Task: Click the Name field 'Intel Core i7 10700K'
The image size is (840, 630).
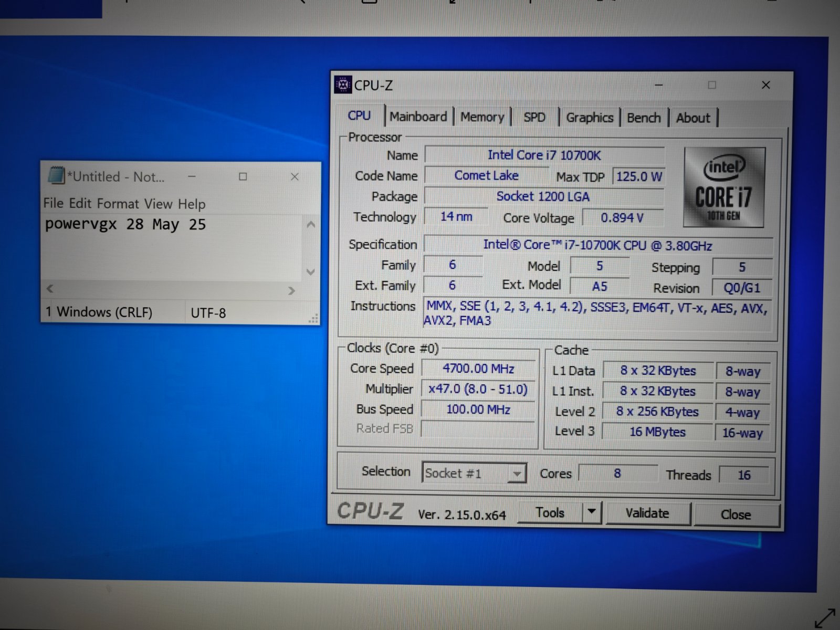Action: [544, 155]
